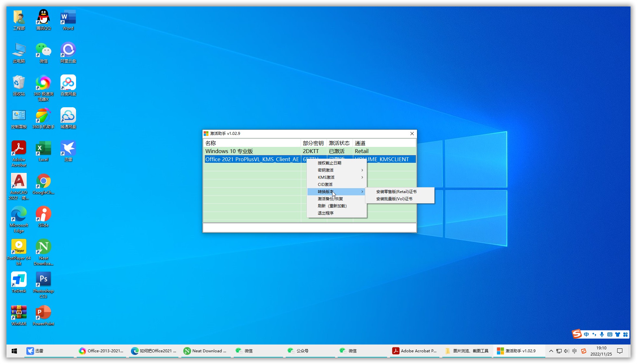
Task: Launch iSlide from the desktop
Action: [x=43, y=217]
